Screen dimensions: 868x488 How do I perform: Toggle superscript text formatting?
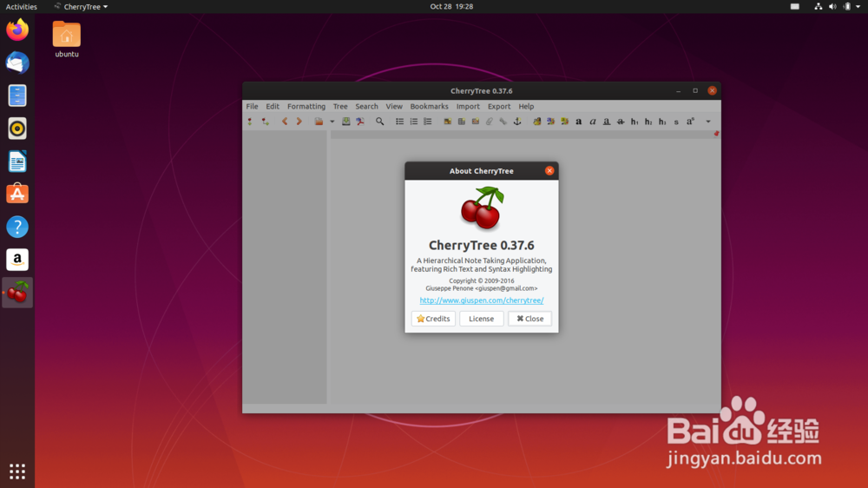click(690, 122)
